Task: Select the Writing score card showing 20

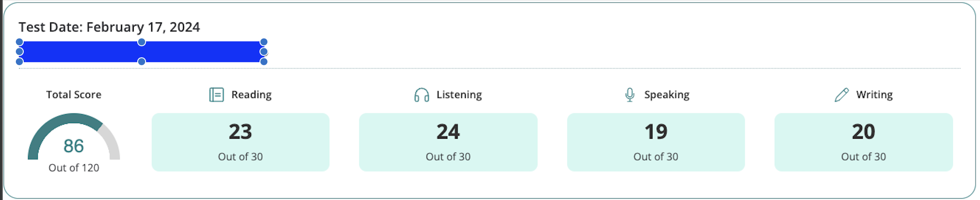Action: click(x=863, y=142)
